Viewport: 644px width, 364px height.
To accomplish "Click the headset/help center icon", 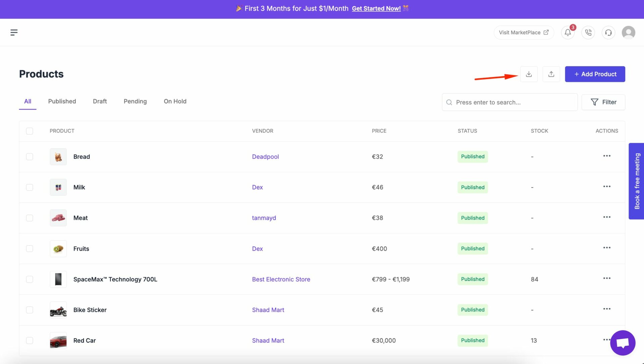I will pyautogui.click(x=608, y=32).
